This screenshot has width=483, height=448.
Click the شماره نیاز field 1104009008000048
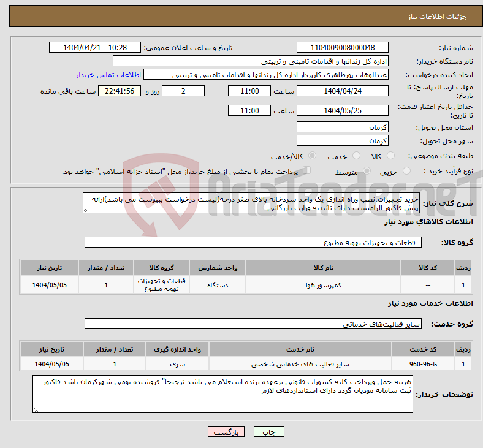click(342, 47)
